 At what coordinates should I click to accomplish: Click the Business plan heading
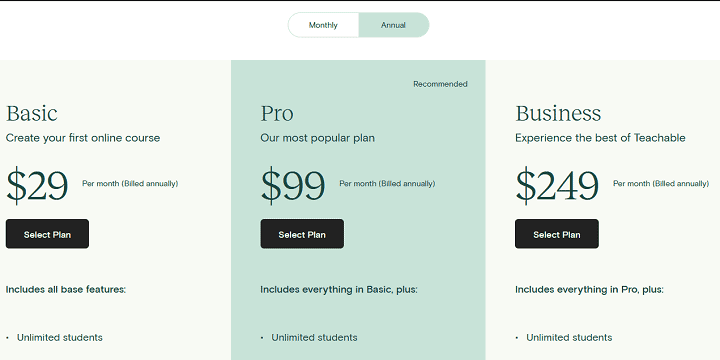[x=558, y=113]
